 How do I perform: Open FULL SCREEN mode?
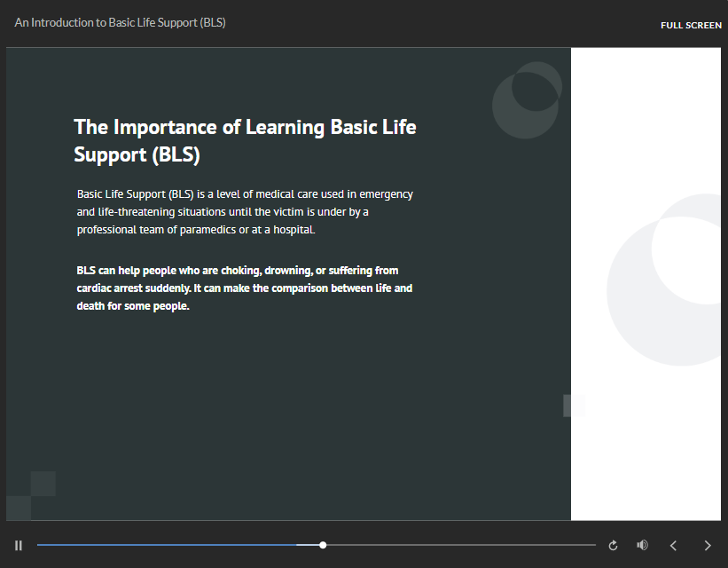[x=691, y=25]
